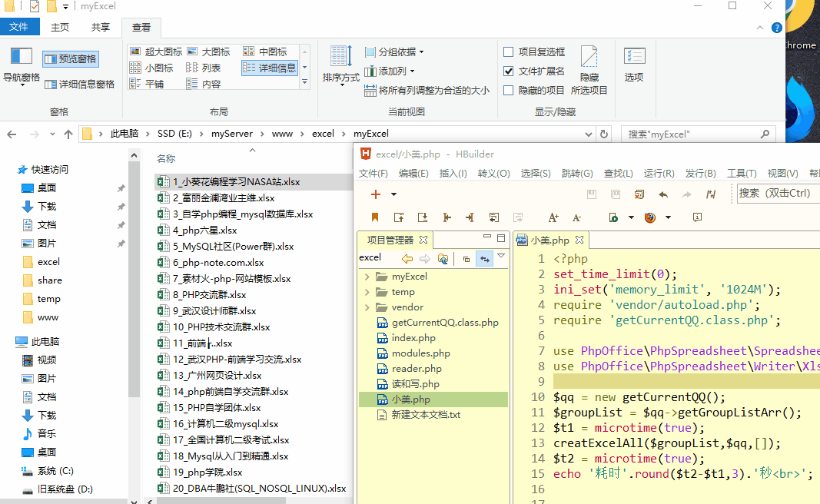Screen dimensions: 820x504
Task: Click the collapse all icon in project manager
Action: tap(466, 259)
